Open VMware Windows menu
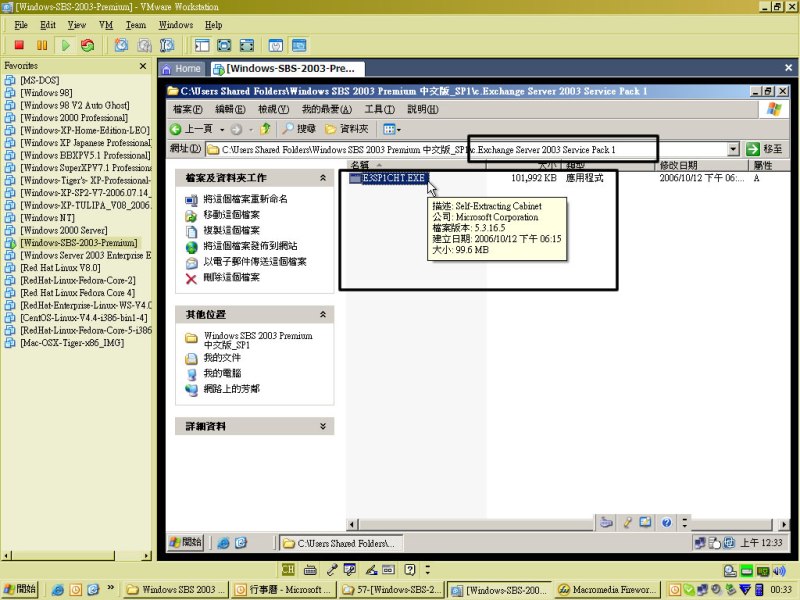The image size is (800, 600). [176, 24]
